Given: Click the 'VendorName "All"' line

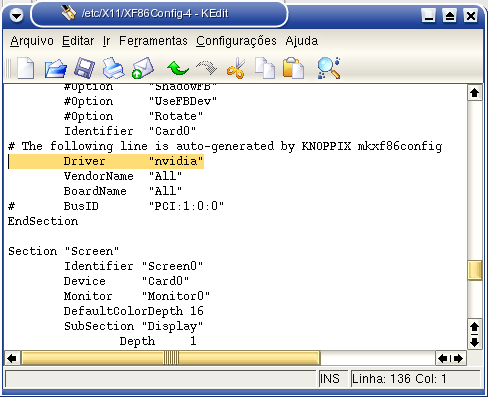Looking at the screenshot, I should point(123,176).
